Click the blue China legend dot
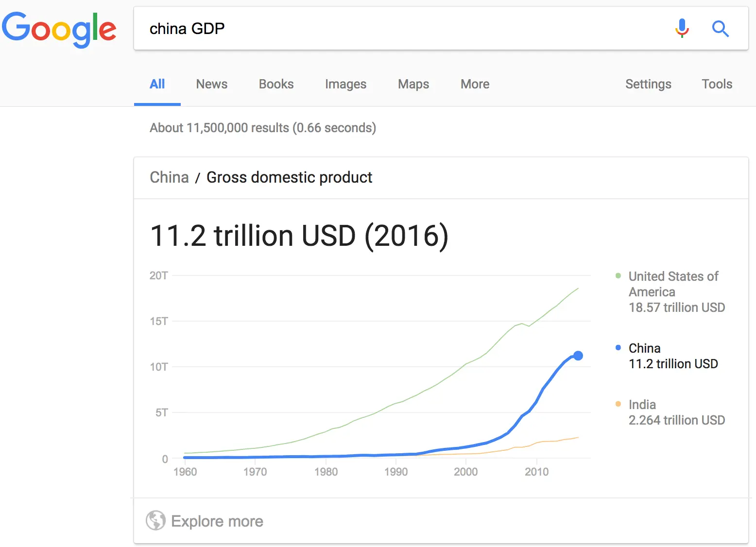This screenshot has width=756, height=547. (618, 348)
